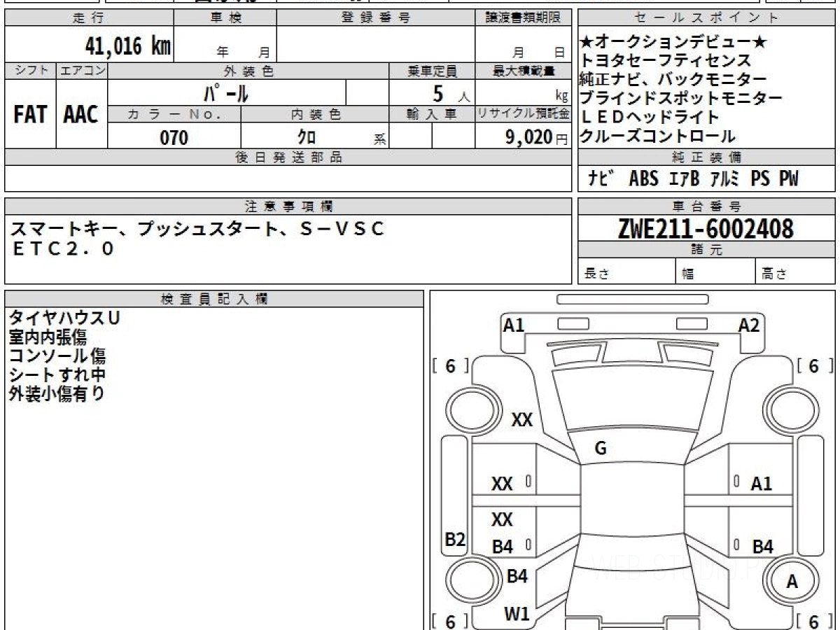Image resolution: width=840 pixels, height=630 pixels.
Task: Click the wheel circle marked A
Action: [x=792, y=581]
